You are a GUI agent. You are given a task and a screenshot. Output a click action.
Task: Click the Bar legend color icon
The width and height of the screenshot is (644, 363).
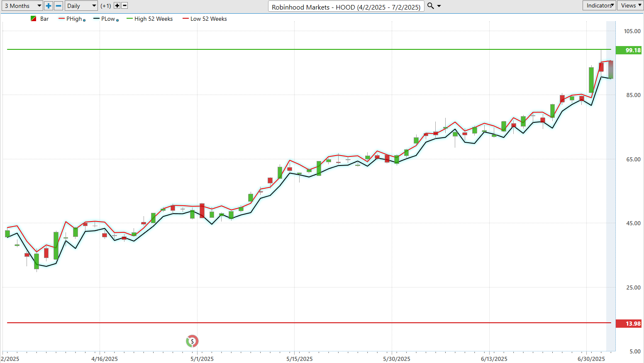34,19
